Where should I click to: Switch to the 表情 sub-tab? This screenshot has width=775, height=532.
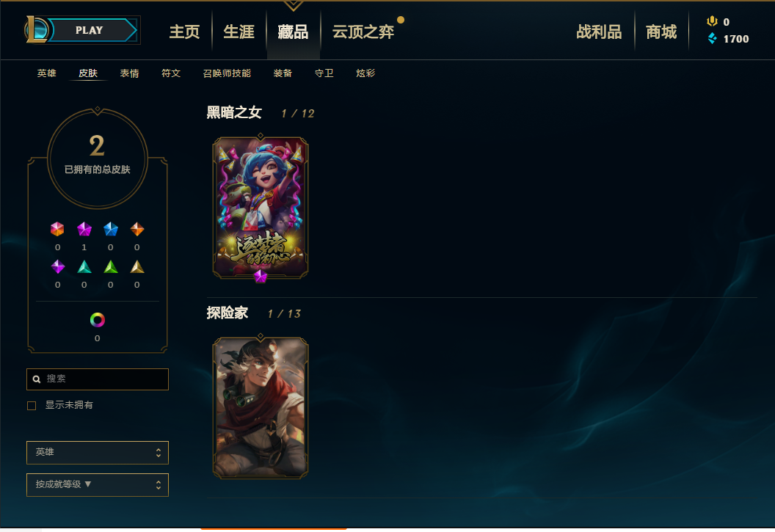(x=129, y=73)
